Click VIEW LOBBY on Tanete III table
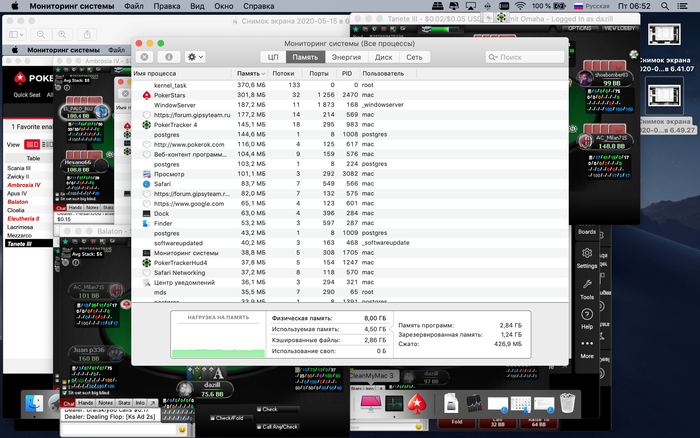Viewport: 700px width, 438px height. (x=619, y=28)
